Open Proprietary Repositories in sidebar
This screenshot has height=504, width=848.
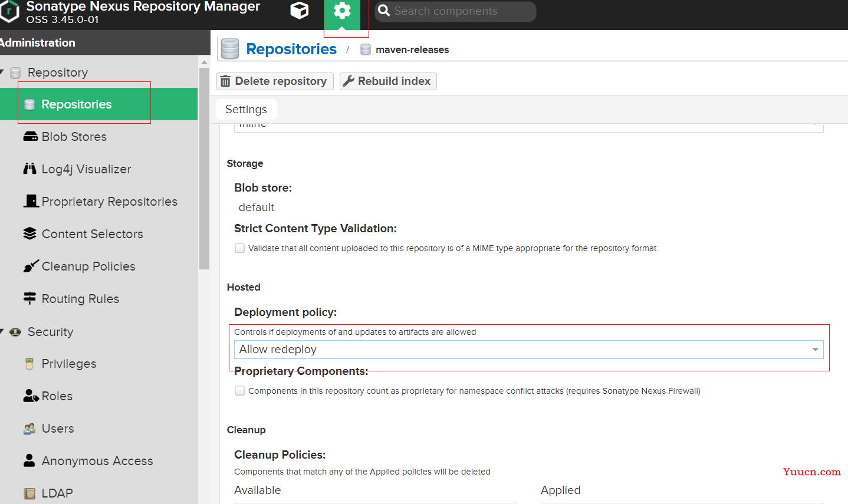pyautogui.click(x=109, y=202)
